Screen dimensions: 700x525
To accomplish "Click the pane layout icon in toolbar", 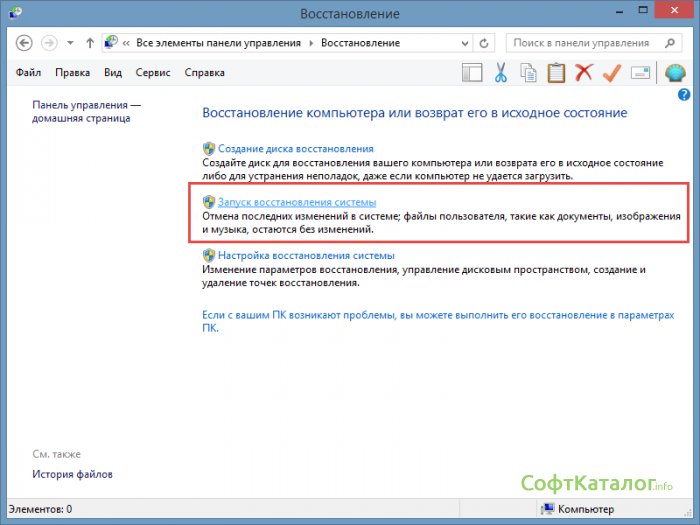I will coord(472,72).
